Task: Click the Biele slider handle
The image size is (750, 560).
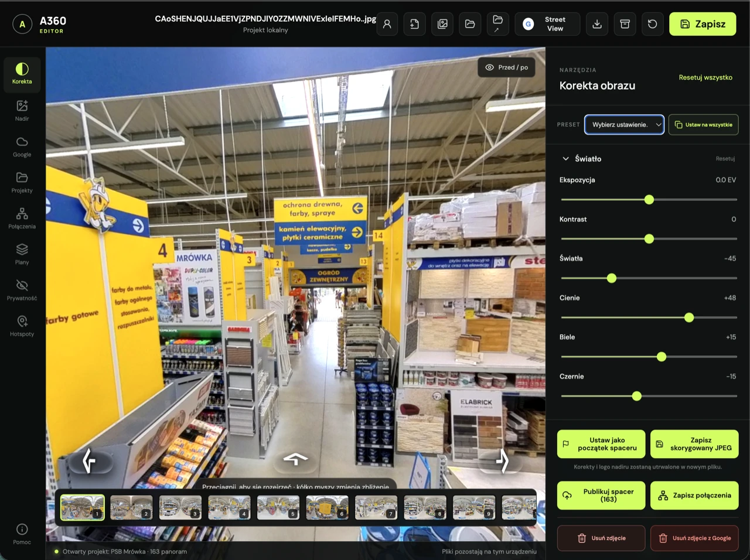Action: (662, 357)
